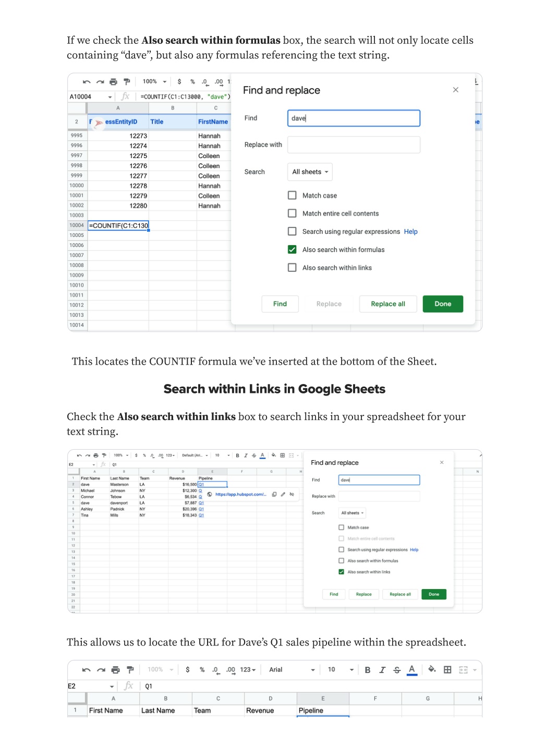This screenshot has height=756, width=534.
Task: Click Redo in the first formulas screenshot toolbar
Action: pos(100,82)
